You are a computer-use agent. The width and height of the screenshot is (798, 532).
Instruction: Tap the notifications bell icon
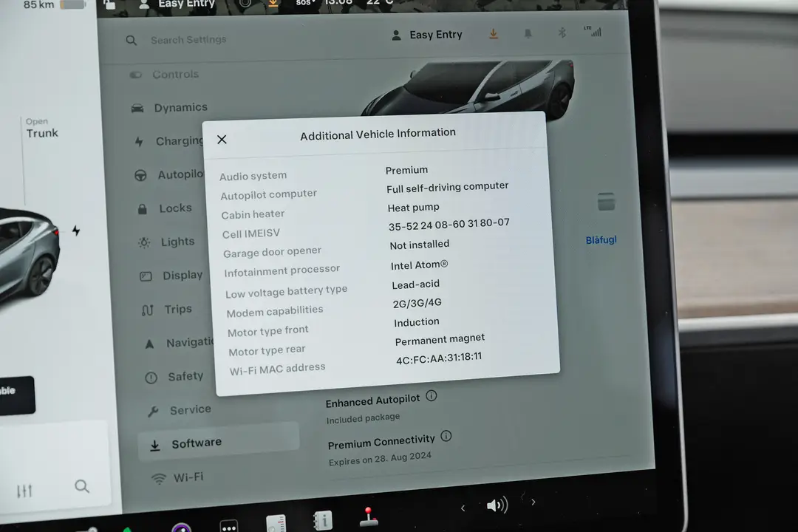[x=528, y=33]
